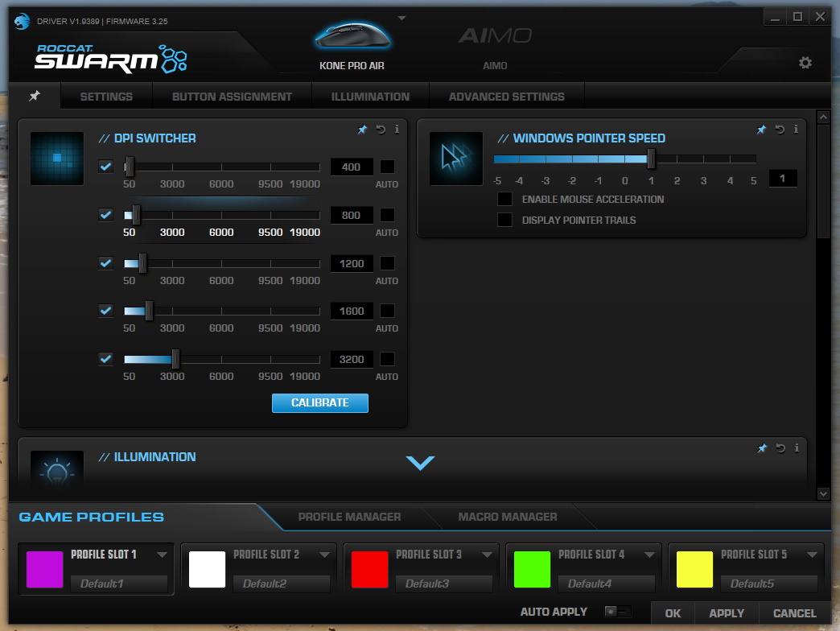Check Display Pointer Trails
This screenshot has height=631, width=840.
point(504,220)
